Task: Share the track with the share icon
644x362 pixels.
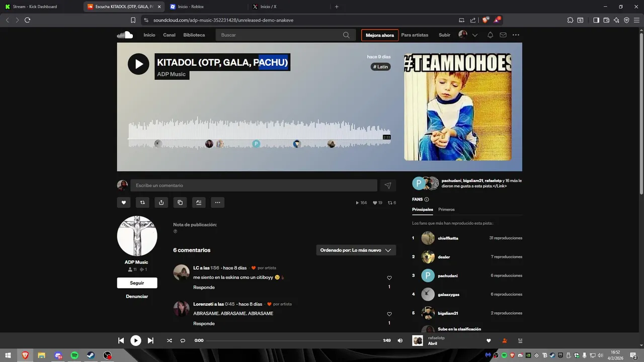Action: pyautogui.click(x=161, y=203)
